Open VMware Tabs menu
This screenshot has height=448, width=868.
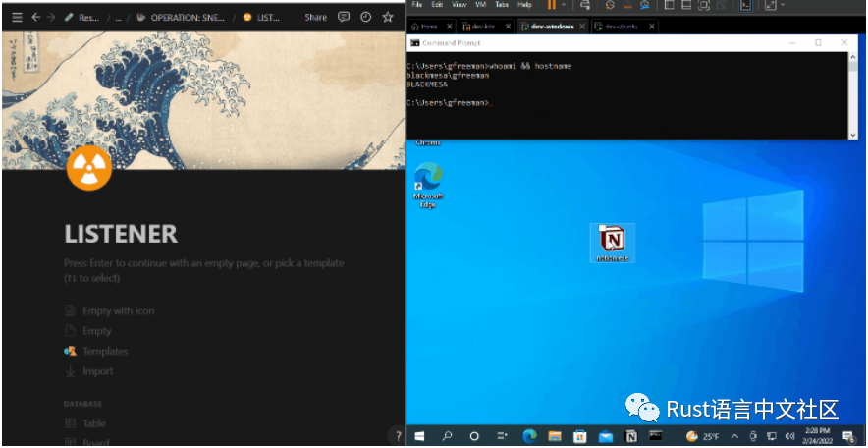(x=502, y=5)
